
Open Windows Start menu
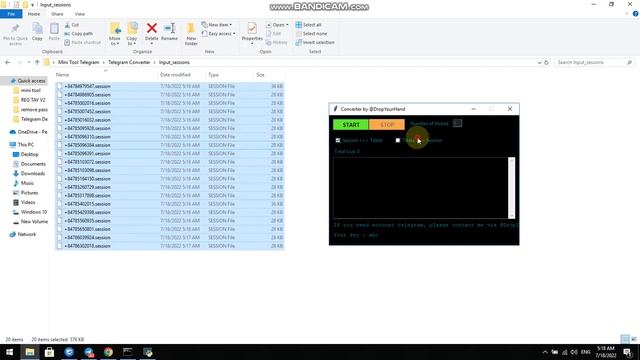click(9, 352)
